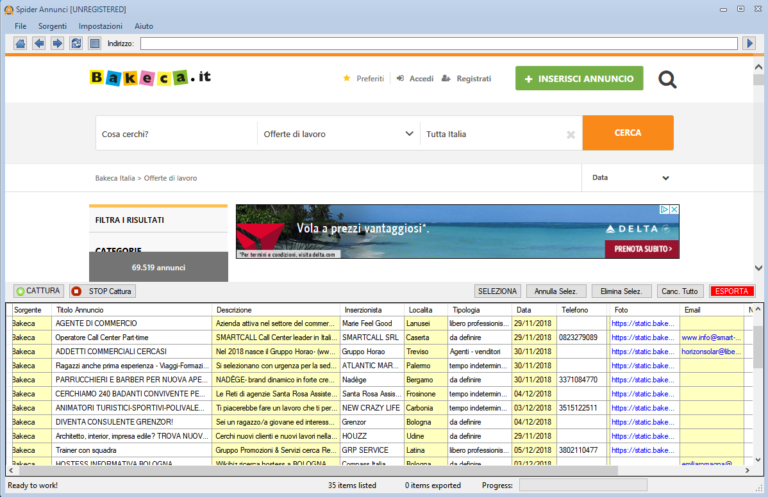
Task: Start capture with the CATTURA button
Action: click(39, 291)
